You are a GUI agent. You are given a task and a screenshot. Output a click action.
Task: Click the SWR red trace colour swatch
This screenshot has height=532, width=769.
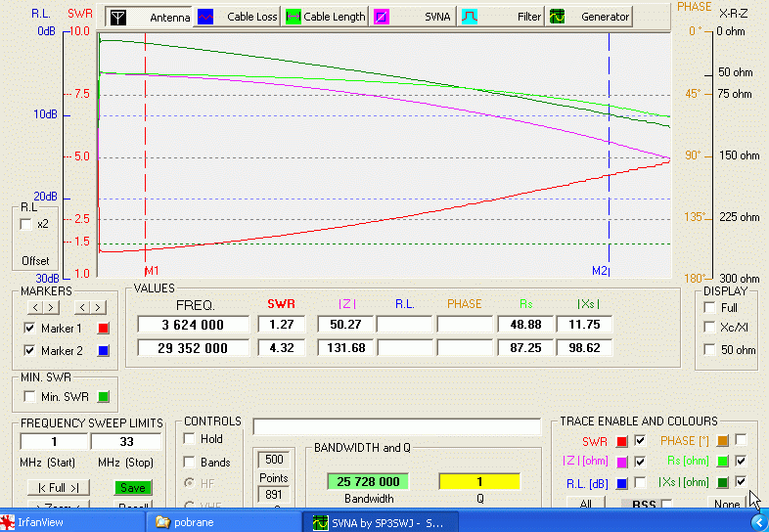coord(621,441)
